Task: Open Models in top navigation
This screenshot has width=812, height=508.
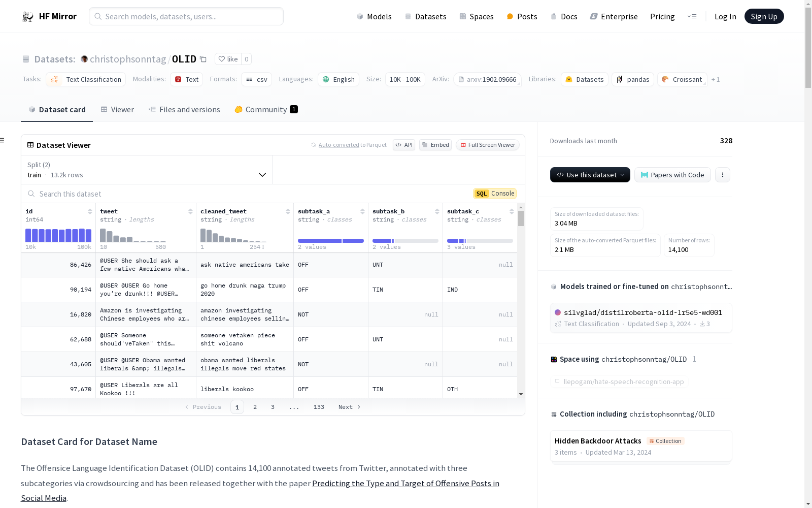Action: tap(374, 16)
